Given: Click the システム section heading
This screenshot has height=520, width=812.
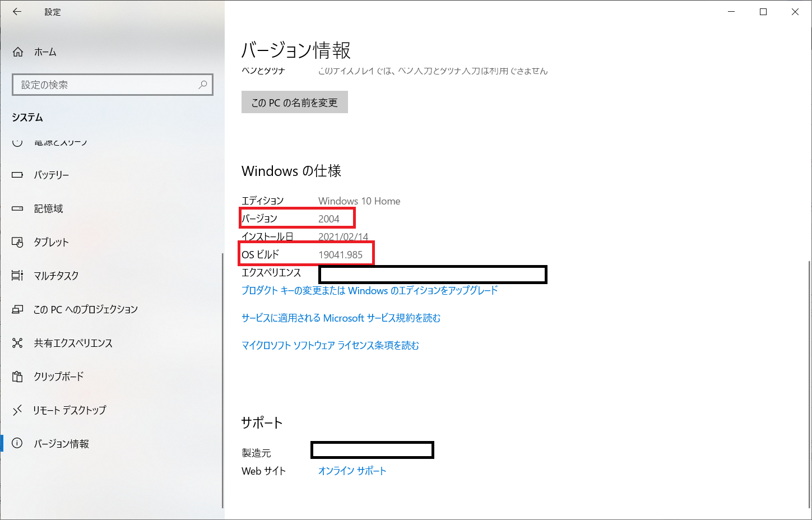Looking at the screenshot, I should click(27, 117).
